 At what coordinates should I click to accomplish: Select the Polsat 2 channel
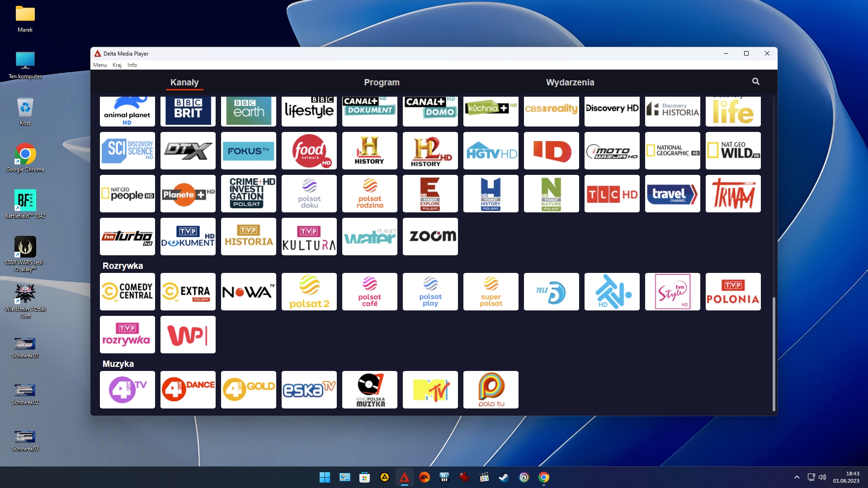pyautogui.click(x=309, y=291)
